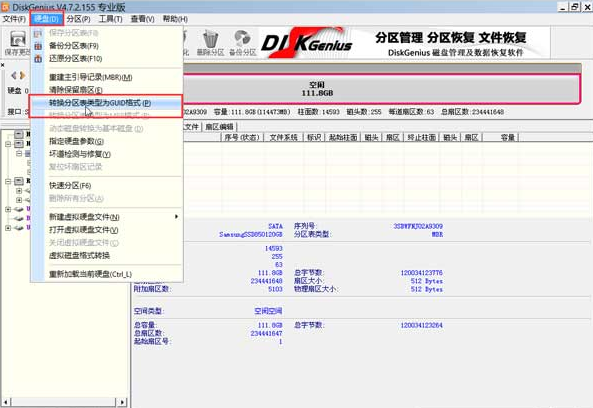Open the 工具(T) menu
This screenshot has width=593, height=408.
click(110, 19)
